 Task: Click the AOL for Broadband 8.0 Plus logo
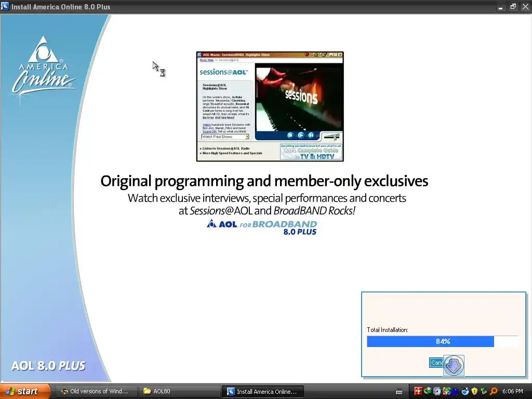262,228
